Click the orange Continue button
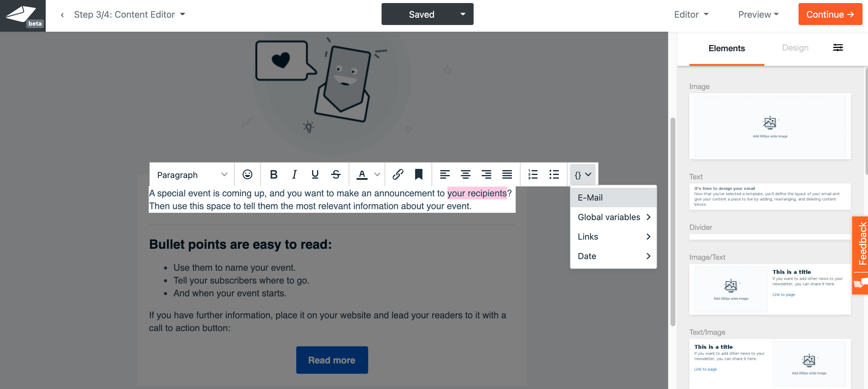The height and width of the screenshot is (389, 868). (830, 15)
